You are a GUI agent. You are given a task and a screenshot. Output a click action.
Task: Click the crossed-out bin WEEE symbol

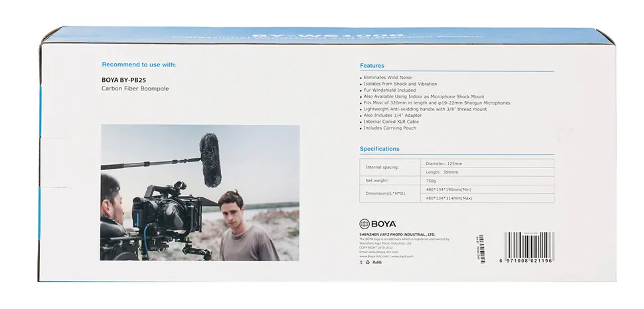pyautogui.click(x=361, y=262)
